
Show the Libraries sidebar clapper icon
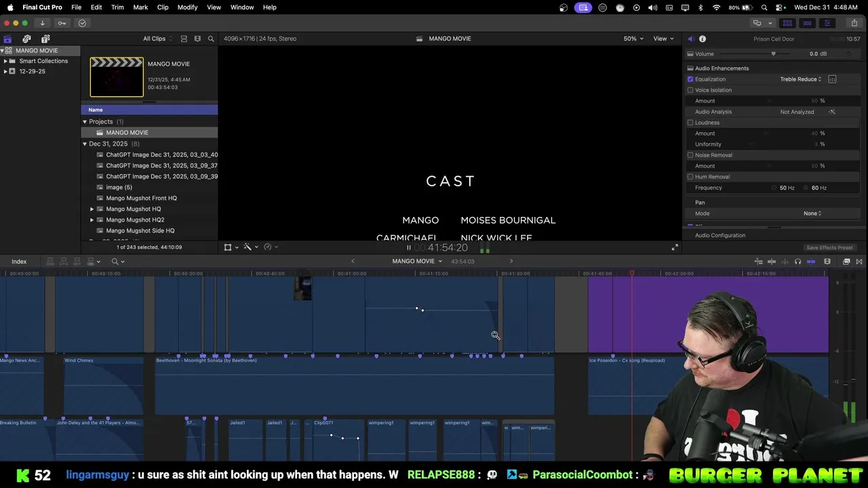pyautogui.click(x=7, y=39)
